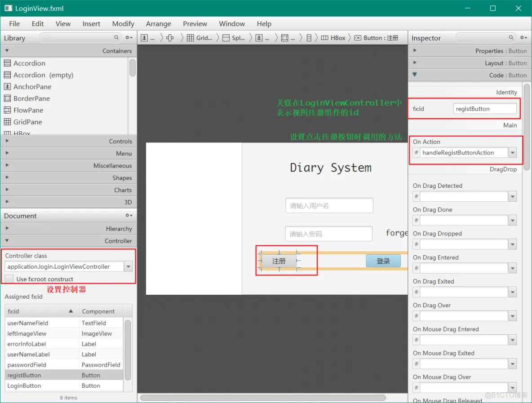Screen dimensions: 532x403
Task: Expand Layout : Button inspector section
Action: [x=470, y=63]
